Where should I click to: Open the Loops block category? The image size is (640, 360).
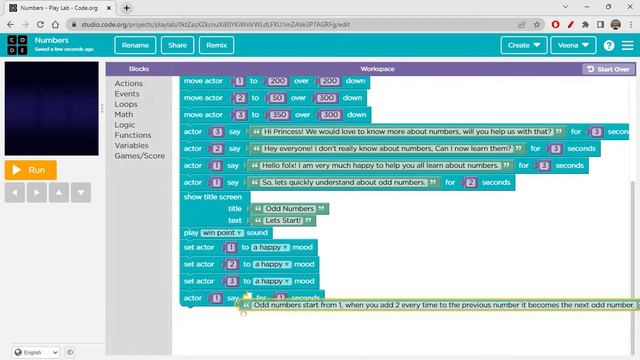[x=126, y=104]
